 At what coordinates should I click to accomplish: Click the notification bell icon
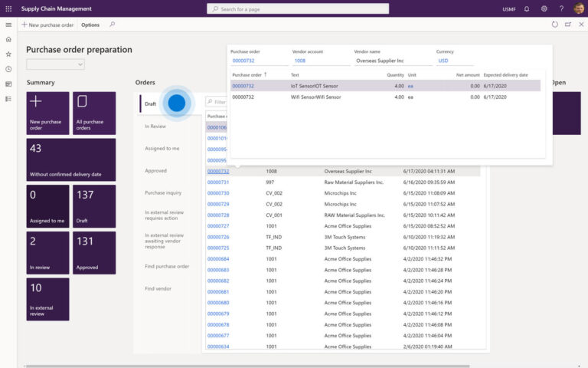(527, 8)
